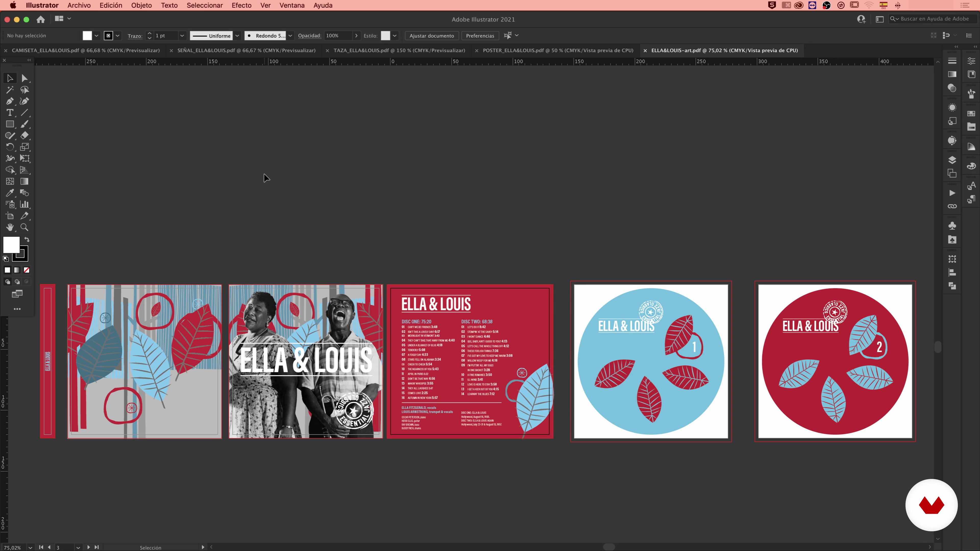Open the fill color dropdown in control bar
The image size is (980, 551).
96,36
